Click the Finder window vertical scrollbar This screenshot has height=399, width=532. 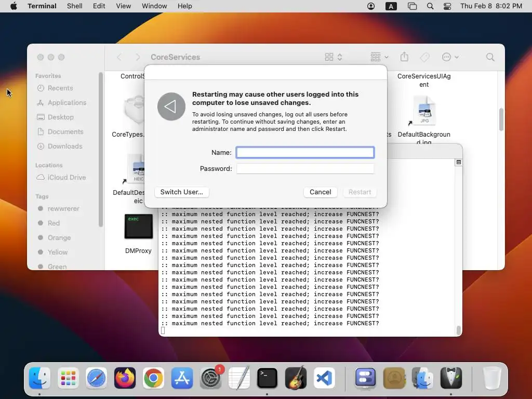coord(501,119)
